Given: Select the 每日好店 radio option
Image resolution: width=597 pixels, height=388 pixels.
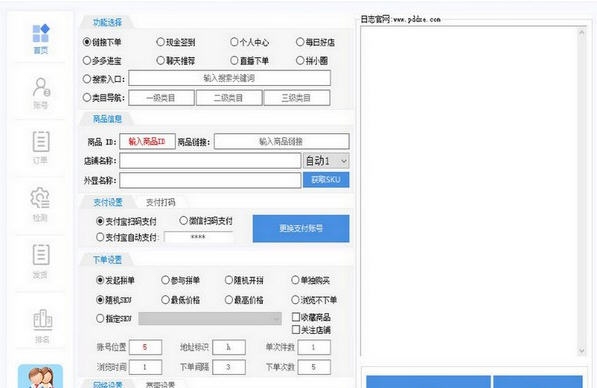Looking at the screenshot, I should point(315,42).
